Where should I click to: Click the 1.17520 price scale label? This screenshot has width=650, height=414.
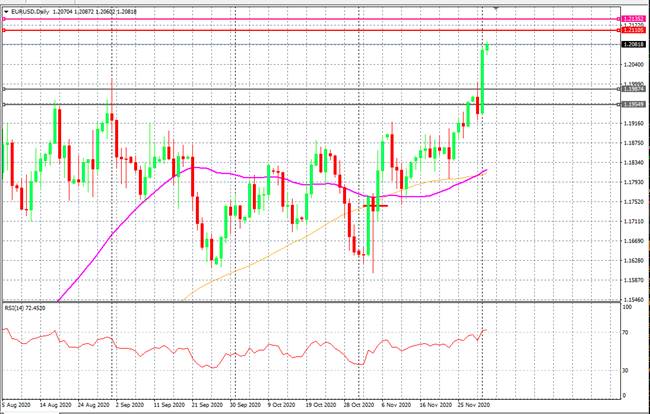tap(634, 202)
